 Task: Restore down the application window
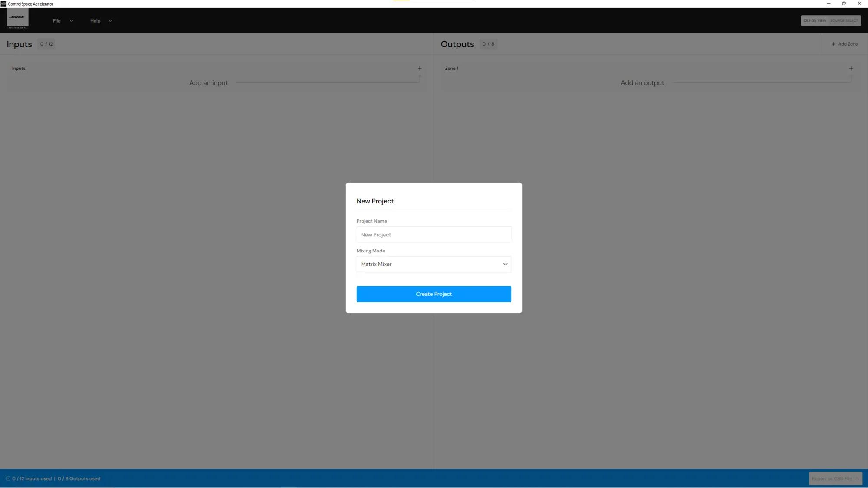(844, 3)
